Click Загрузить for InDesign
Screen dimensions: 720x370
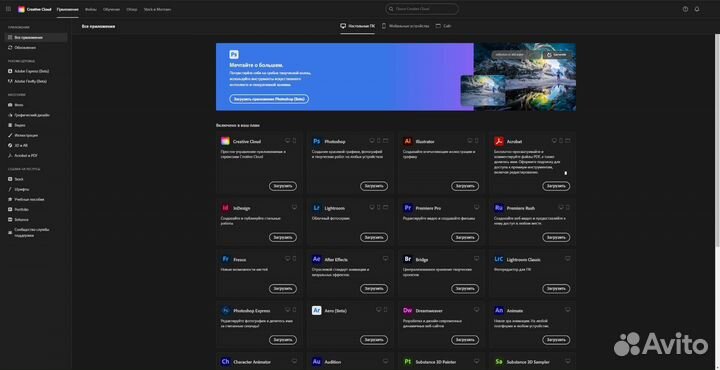(283, 237)
